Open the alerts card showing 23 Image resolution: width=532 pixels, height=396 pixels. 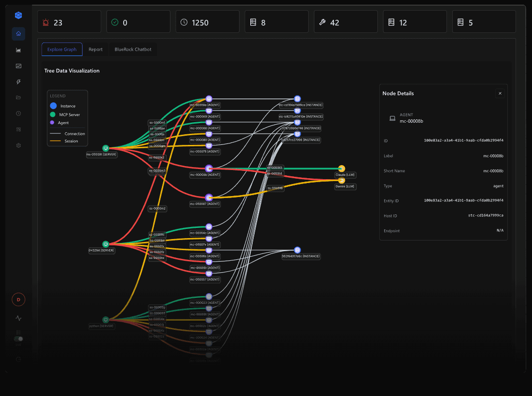point(69,22)
